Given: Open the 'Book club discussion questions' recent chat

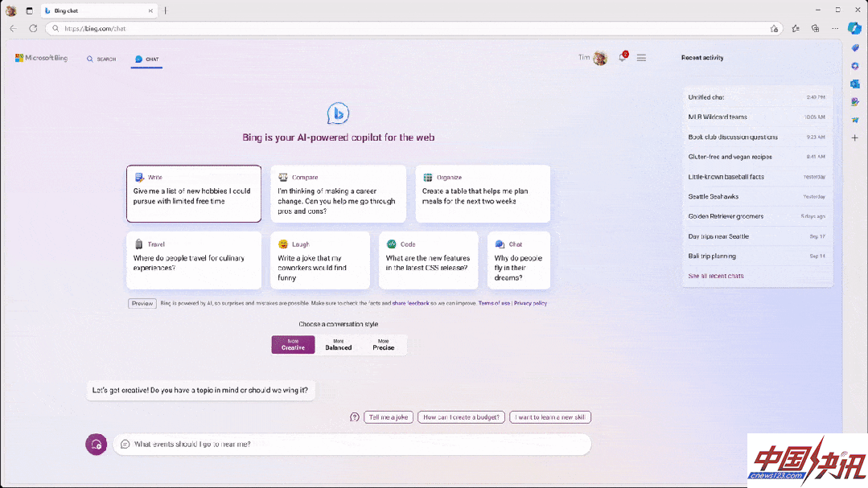Looking at the screenshot, I should (x=757, y=137).
